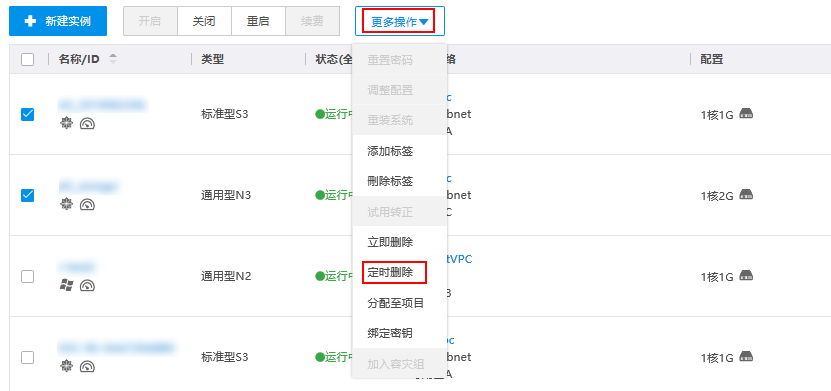Image resolution: width=831 pixels, height=391 pixels.
Task: Open the blurred instance name link in 通用型N3 row
Action: [x=88, y=186]
